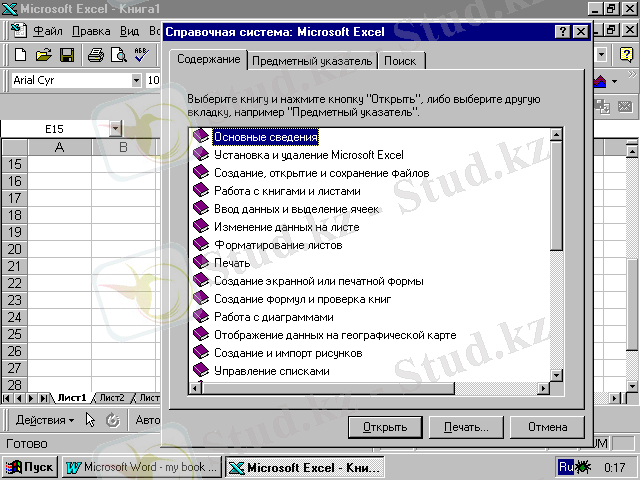
Task: Open the Name Box E15 dropdown arrow
Action: click(116, 129)
